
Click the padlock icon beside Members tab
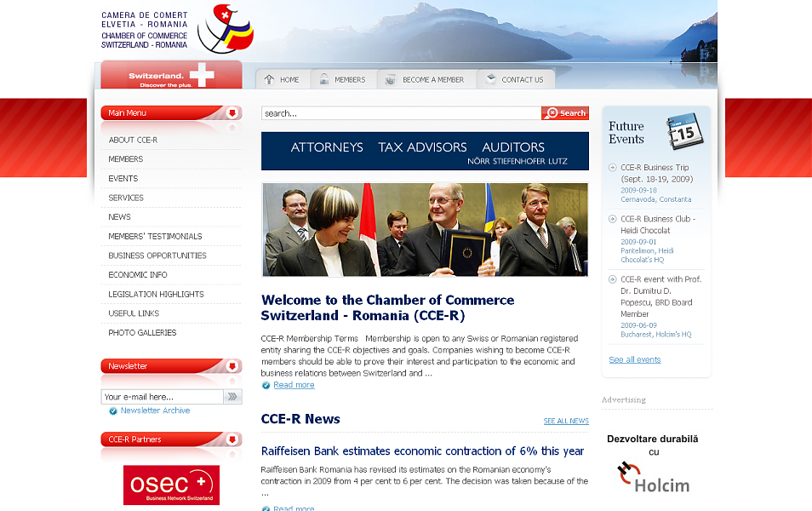tap(324, 79)
